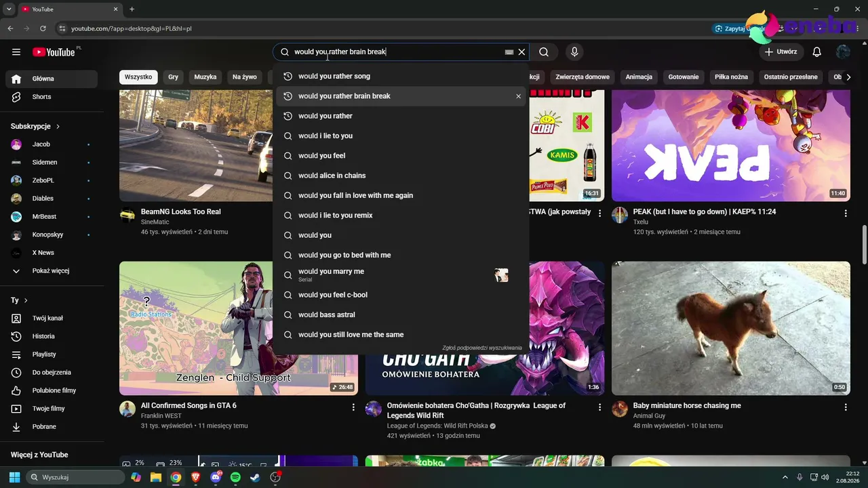Submit the search with the magnifier button
The width and height of the screenshot is (868, 488).
point(544,52)
